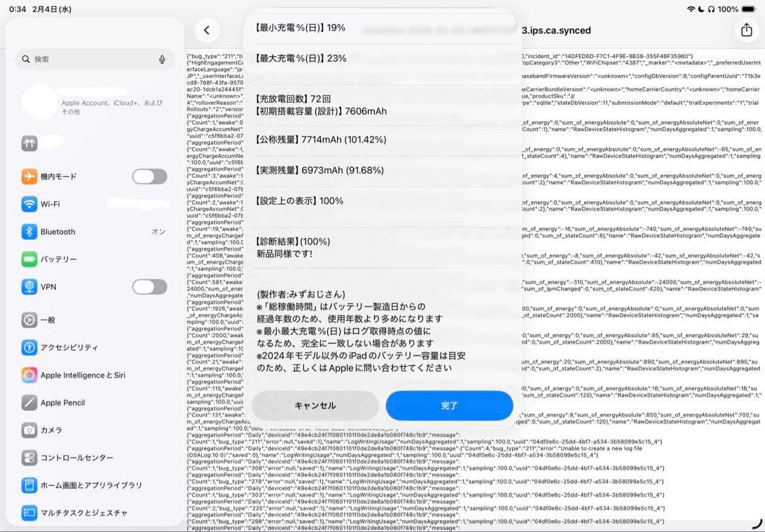Tap the Share icon top right
Image resolution: width=765 pixels, height=532 pixels.
coord(746,30)
